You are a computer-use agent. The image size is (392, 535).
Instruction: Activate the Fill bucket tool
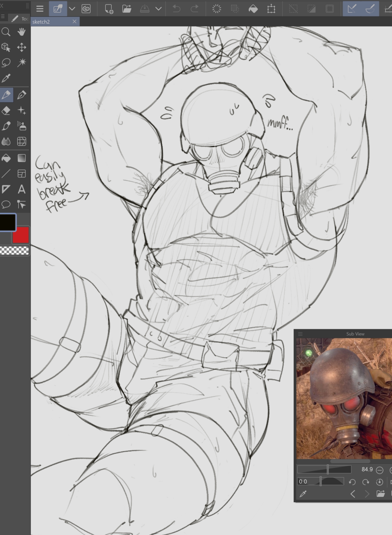[6, 158]
